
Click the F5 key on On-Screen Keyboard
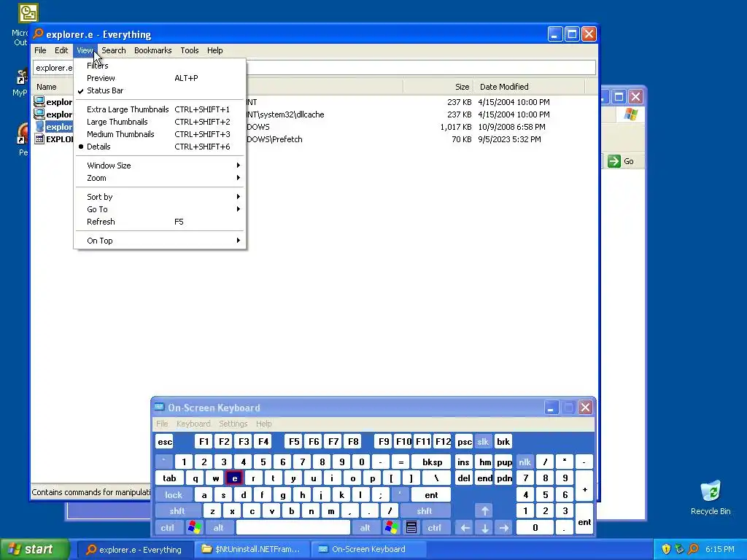click(x=294, y=442)
